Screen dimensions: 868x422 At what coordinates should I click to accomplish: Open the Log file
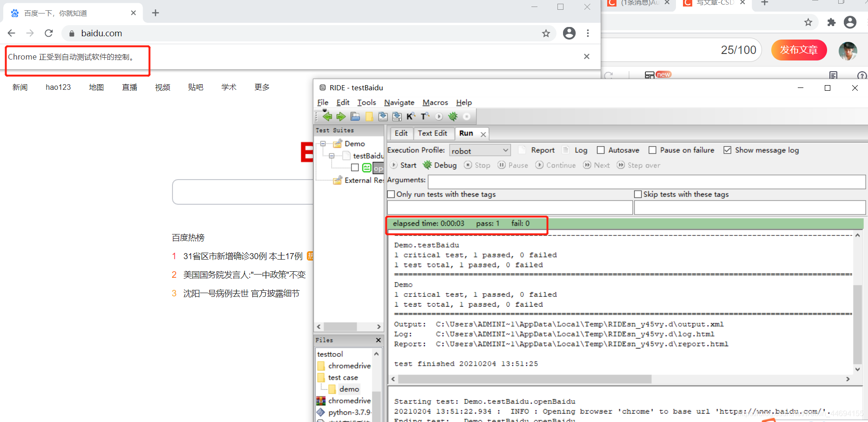(x=575, y=150)
